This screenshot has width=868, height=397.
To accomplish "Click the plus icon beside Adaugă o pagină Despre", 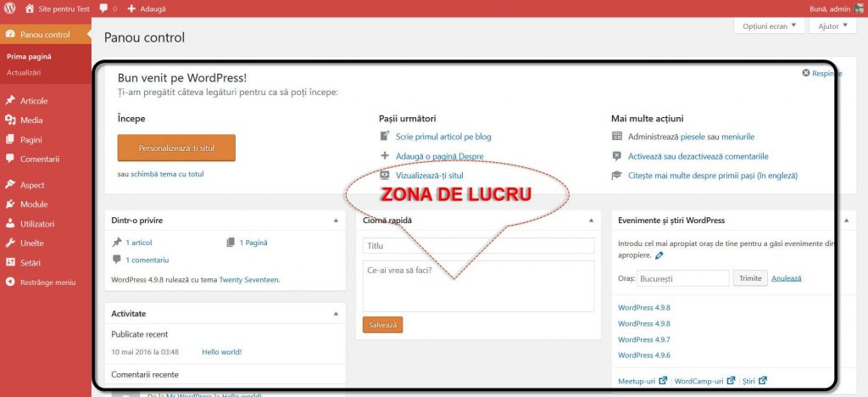I will pos(385,155).
